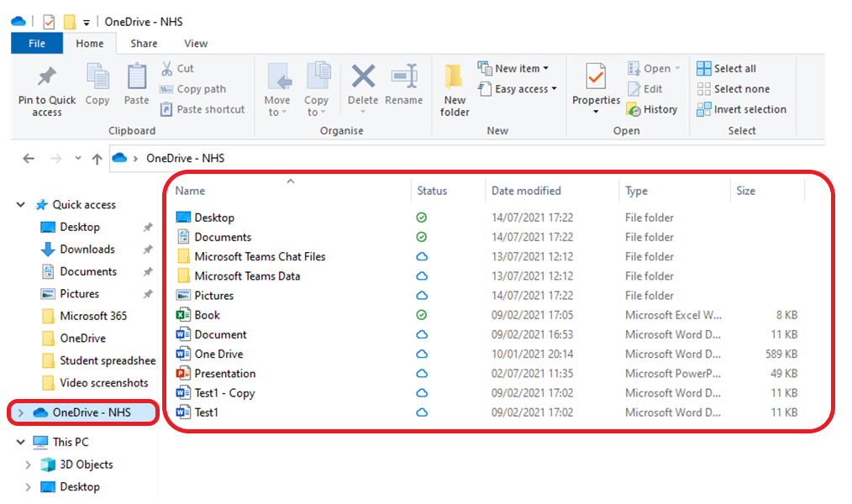
Task: Select Student spreadsheet folder in sidebar
Action: pos(108,360)
